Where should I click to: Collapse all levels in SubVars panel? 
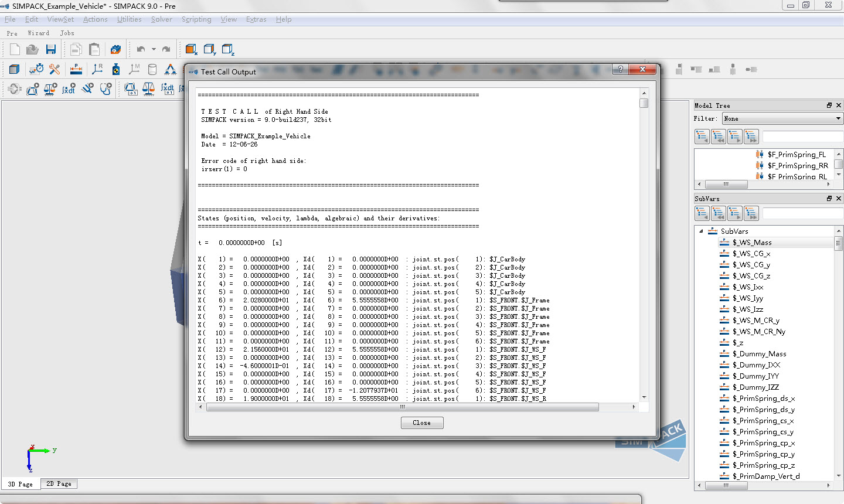719,213
